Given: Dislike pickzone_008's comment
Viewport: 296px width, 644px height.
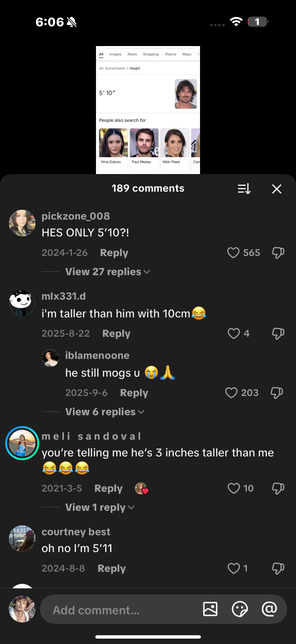Looking at the screenshot, I should 278,252.
